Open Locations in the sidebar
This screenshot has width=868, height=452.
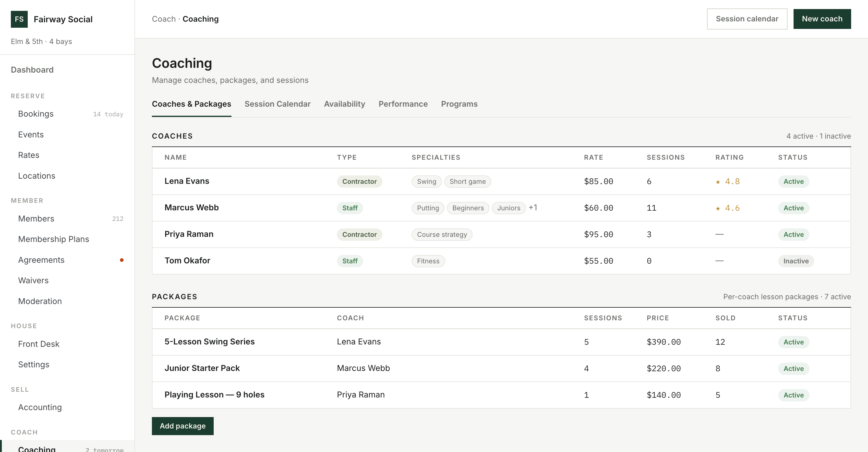click(x=68, y=176)
